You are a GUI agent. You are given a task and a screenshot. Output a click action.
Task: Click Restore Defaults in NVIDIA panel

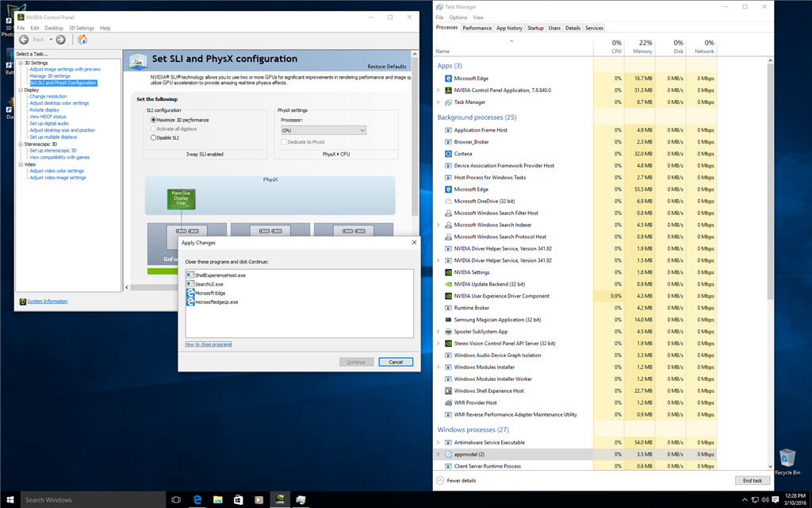[387, 67]
